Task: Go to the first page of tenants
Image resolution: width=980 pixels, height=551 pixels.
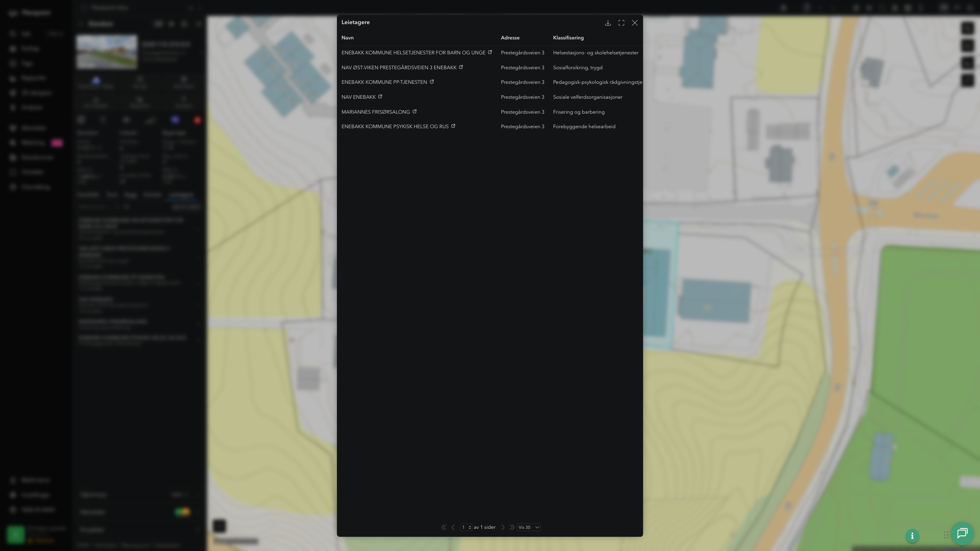Action: tap(444, 527)
